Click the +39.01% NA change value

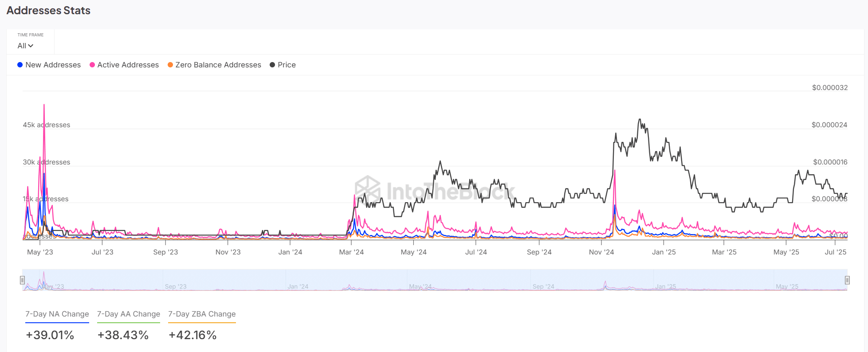click(x=50, y=335)
